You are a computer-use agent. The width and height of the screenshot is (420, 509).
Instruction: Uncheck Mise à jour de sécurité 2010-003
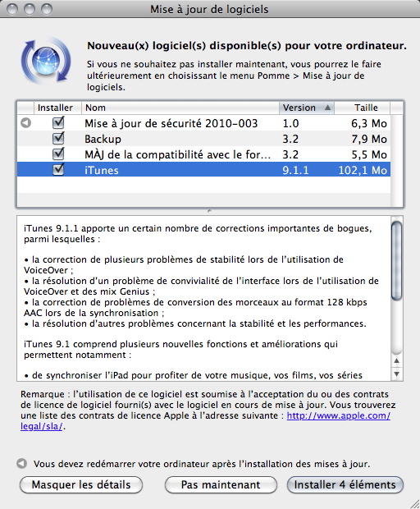[x=58, y=122]
